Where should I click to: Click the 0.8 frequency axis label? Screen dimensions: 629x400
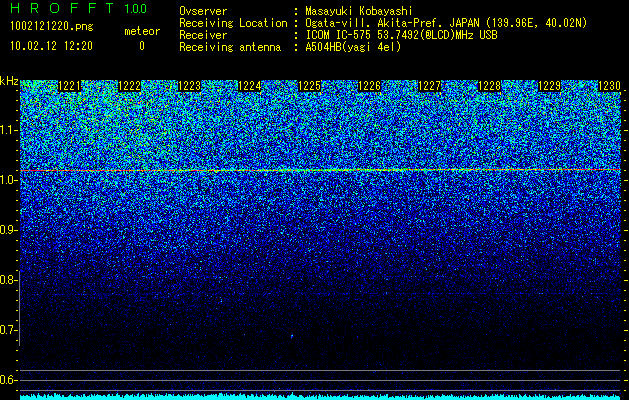click(8, 280)
